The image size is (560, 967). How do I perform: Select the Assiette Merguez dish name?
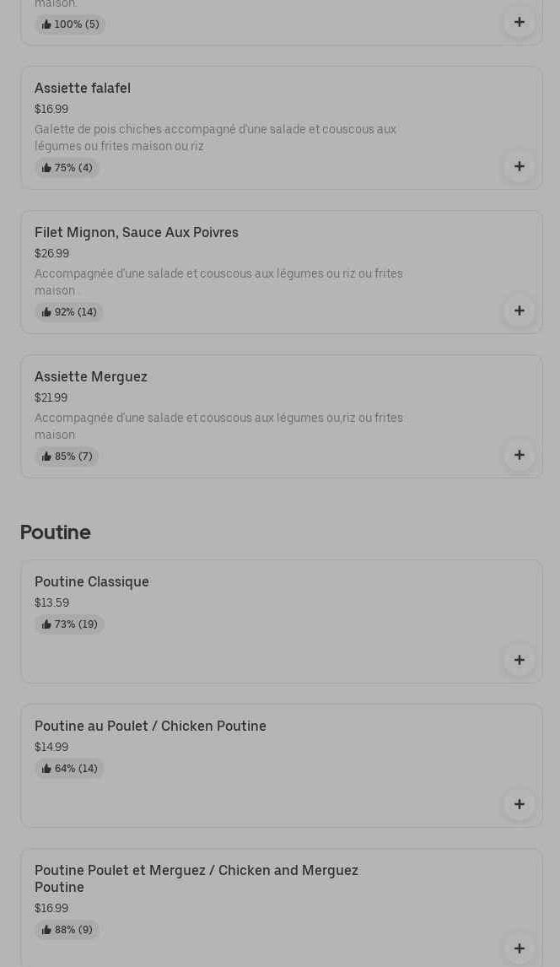click(91, 377)
